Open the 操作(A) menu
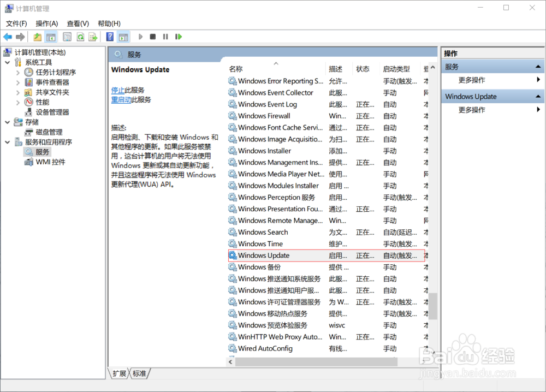546x392 pixels. tap(46, 23)
